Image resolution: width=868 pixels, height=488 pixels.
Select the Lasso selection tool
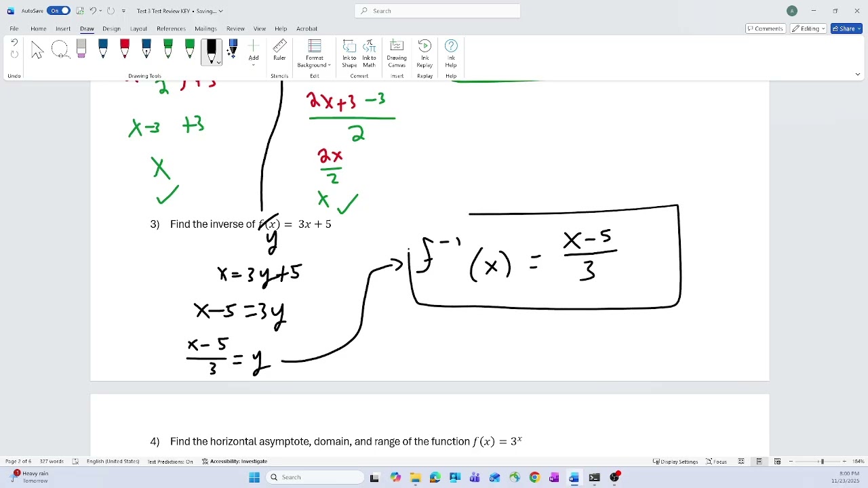[60, 51]
